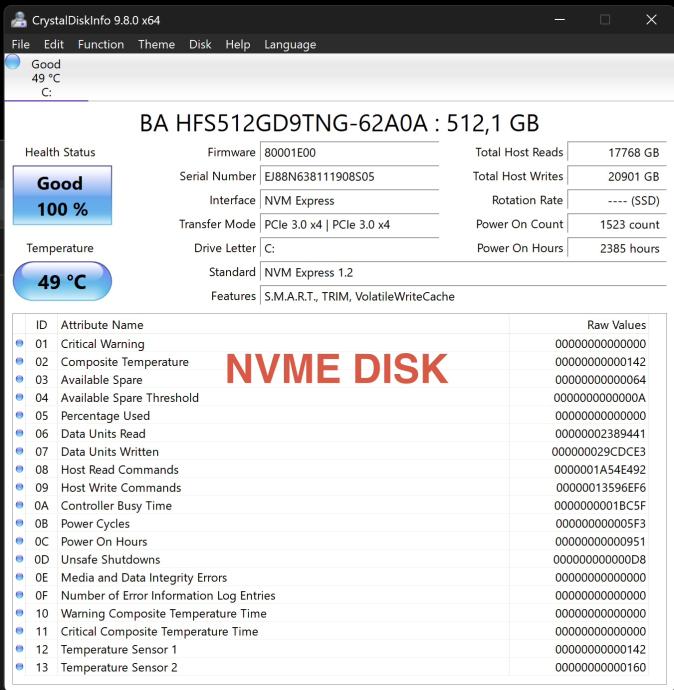This screenshot has height=690, width=674.
Task: Click status dot for Available Spare row
Action: pos(19,379)
